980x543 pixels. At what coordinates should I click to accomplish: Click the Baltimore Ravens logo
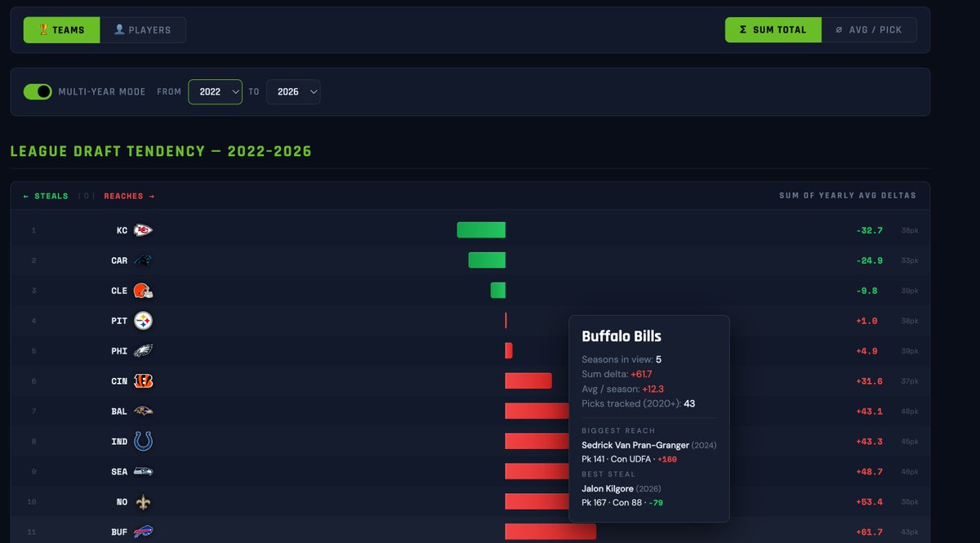[x=143, y=412]
